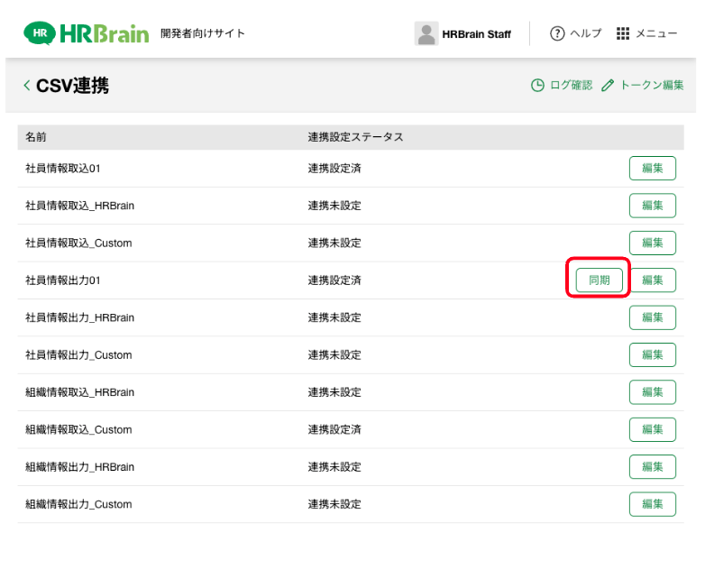Edit the 組織情報取込_HRBrain row

(x=652, y=392)
